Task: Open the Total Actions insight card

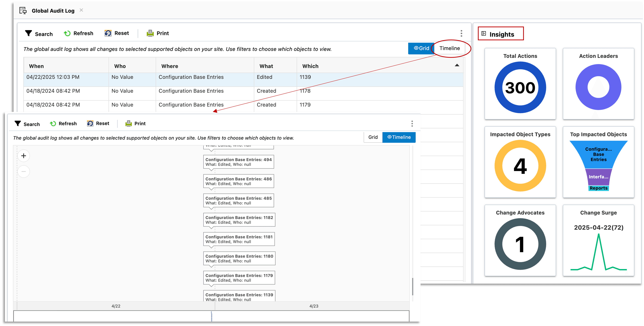Action: [x=520, y=84]
